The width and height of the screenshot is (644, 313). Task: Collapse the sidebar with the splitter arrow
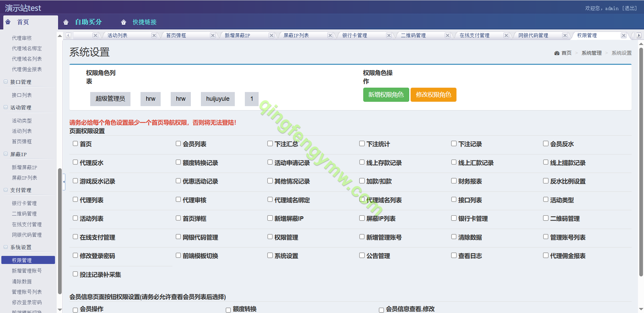point(64,182)
